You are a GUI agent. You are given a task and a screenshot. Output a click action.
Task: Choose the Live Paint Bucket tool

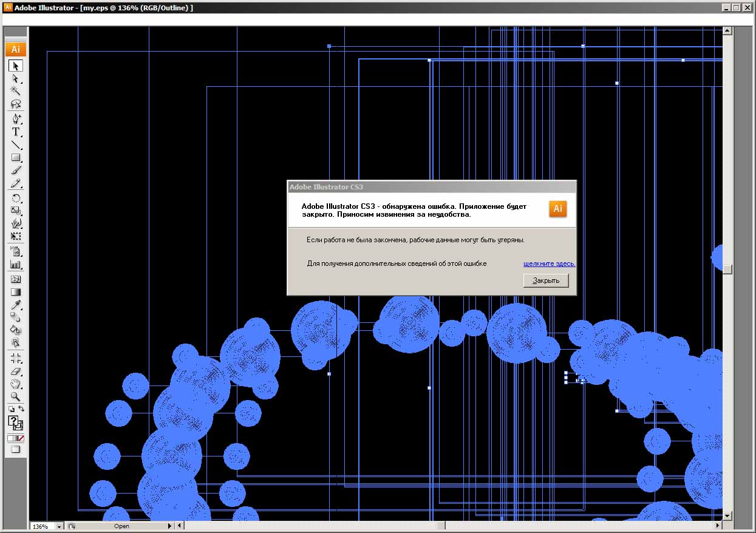16,330
